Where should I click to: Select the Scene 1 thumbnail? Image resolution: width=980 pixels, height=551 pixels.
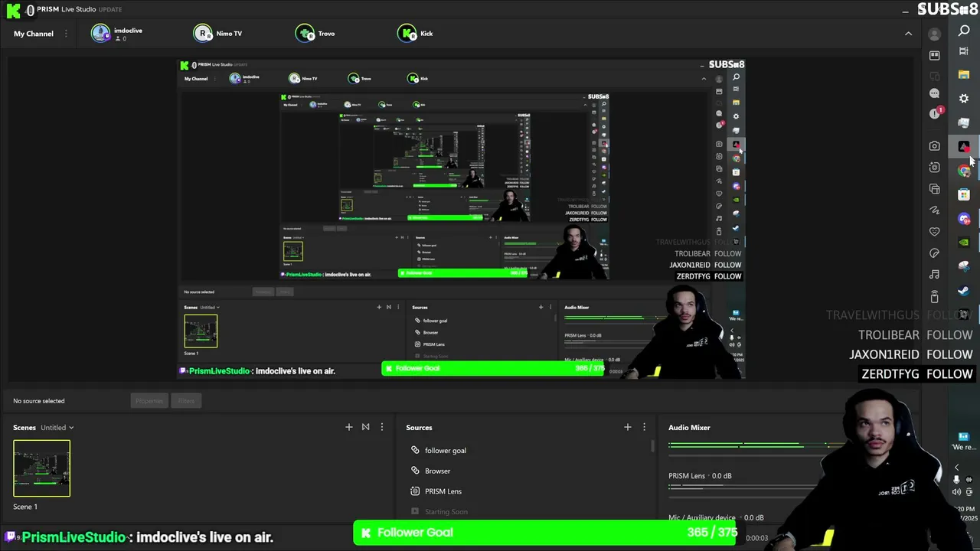point(41,468)
